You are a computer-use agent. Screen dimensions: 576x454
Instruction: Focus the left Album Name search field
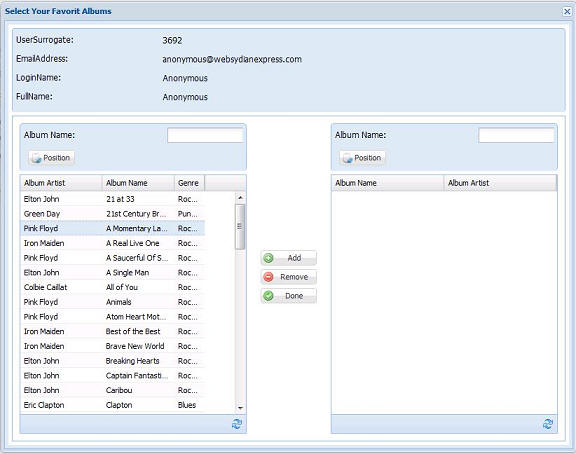pos(205,135)
